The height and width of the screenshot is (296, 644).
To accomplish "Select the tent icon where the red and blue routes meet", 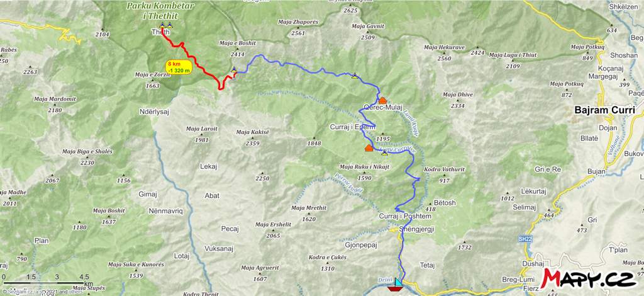I will click(x=234, y=69).
